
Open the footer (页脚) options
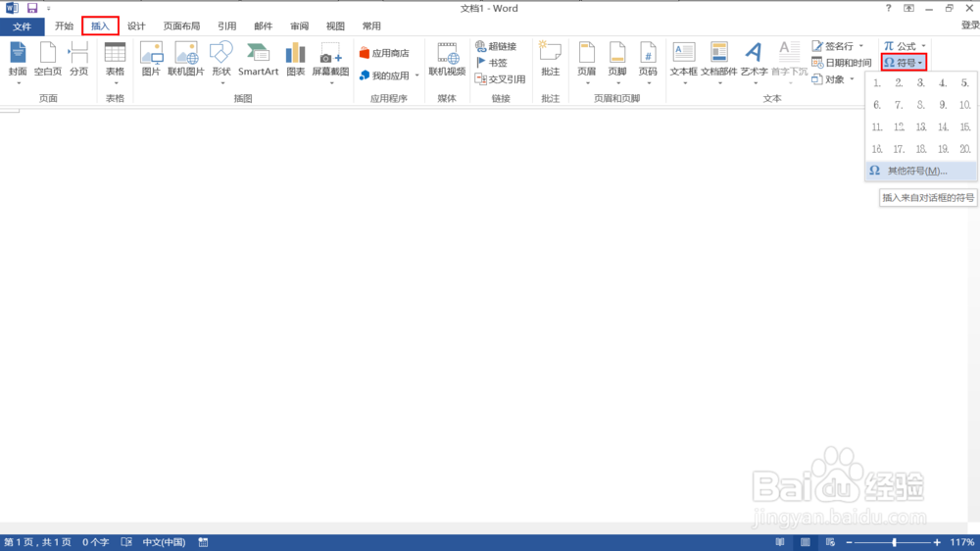pyautogui.click(x=617, y=63)
